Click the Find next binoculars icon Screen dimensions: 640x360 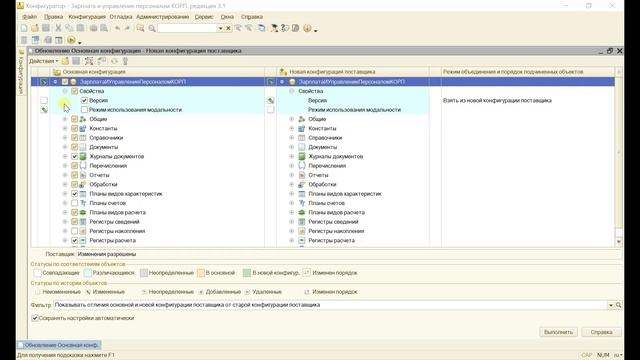(249, 28)
